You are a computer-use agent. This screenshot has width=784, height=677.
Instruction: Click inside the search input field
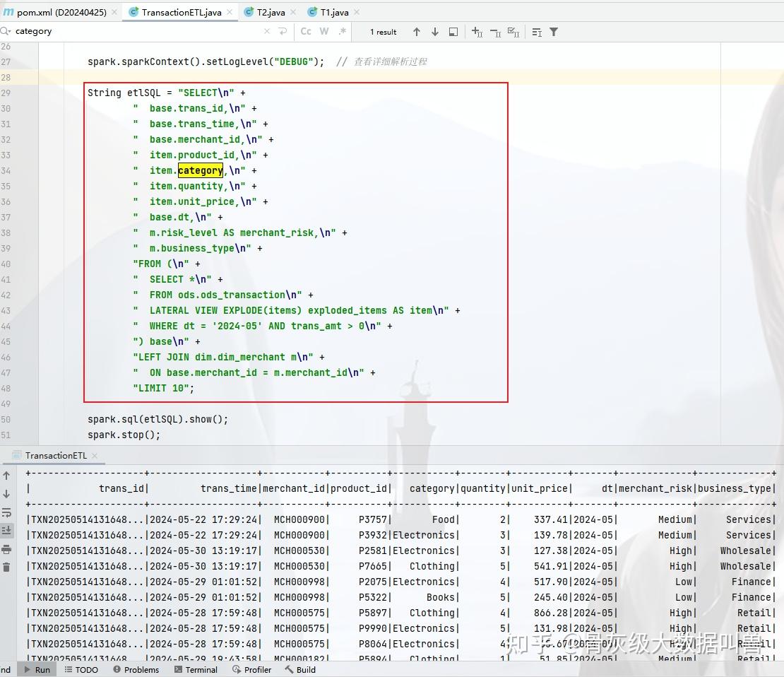tap(71, 31)
